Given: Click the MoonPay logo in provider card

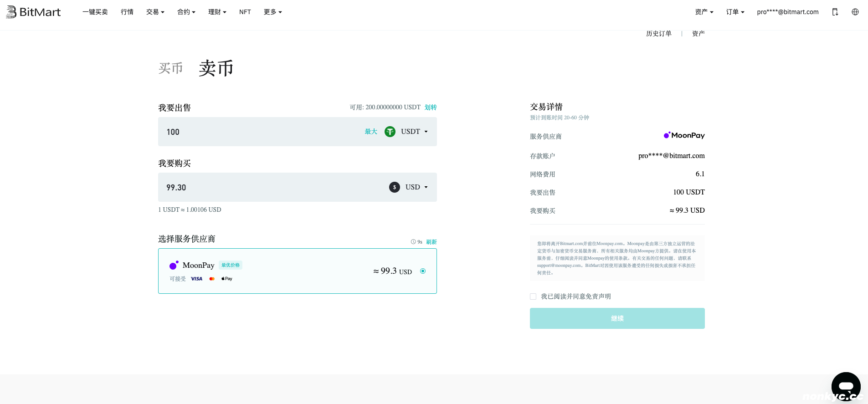Looking at the screenshot, I should [174, 266].
